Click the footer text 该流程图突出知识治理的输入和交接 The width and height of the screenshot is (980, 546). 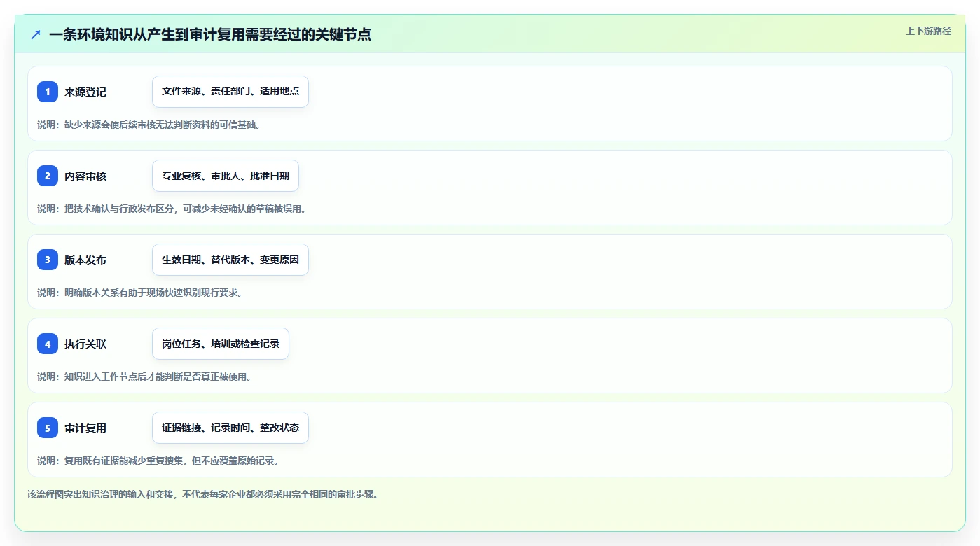point(101,494)
